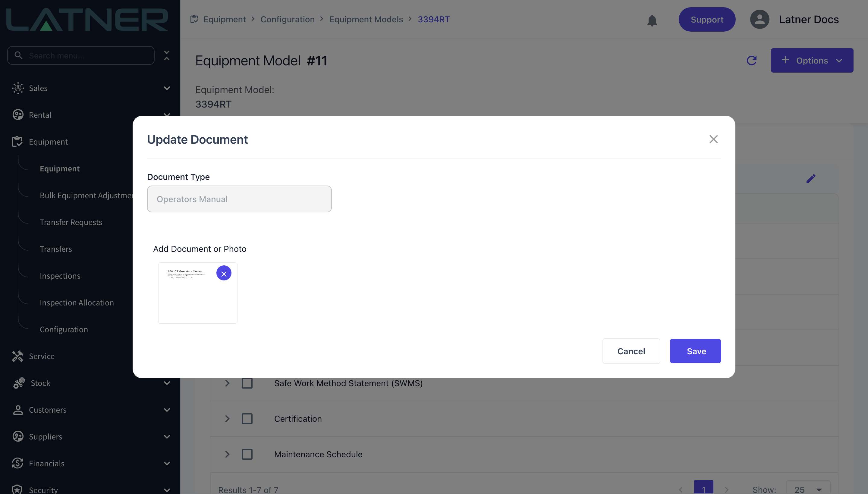Tick the Maintenance Schedule row checkbox
Viewport: 868px width, 494px height.
click(x=247, y=454)
